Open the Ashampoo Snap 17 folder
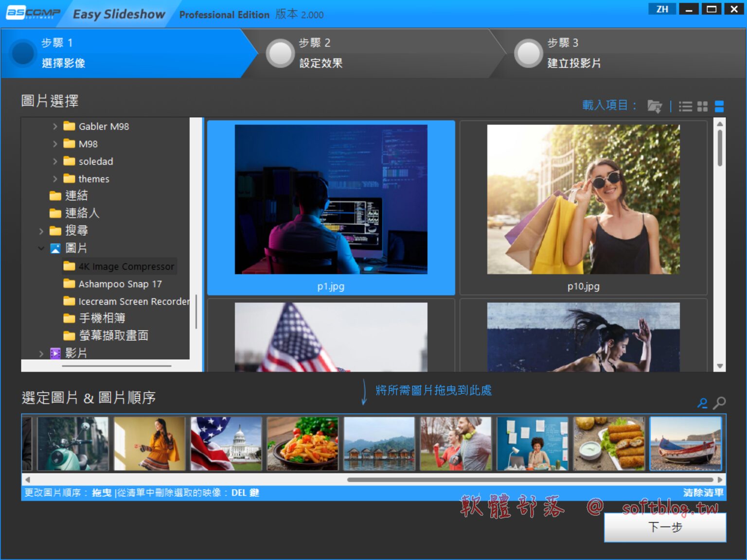 120,284
